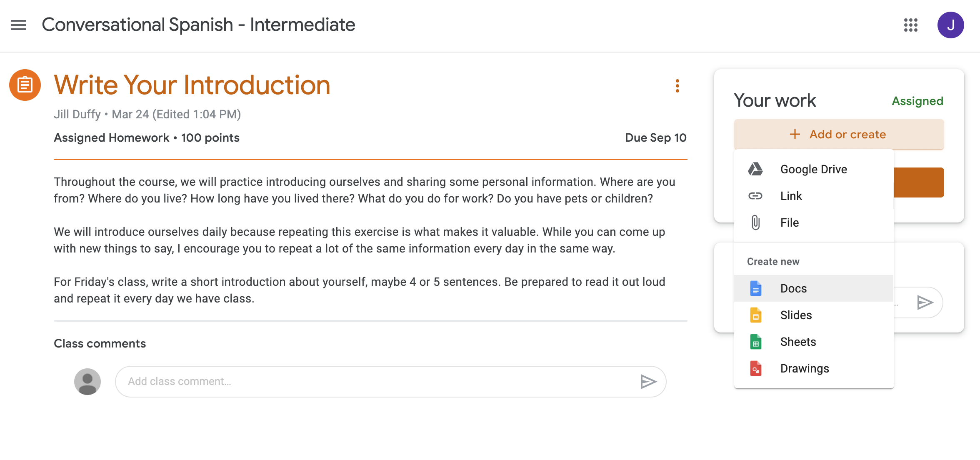
Task: Select the Drawings create new icon
Action: tap(756, 368)
